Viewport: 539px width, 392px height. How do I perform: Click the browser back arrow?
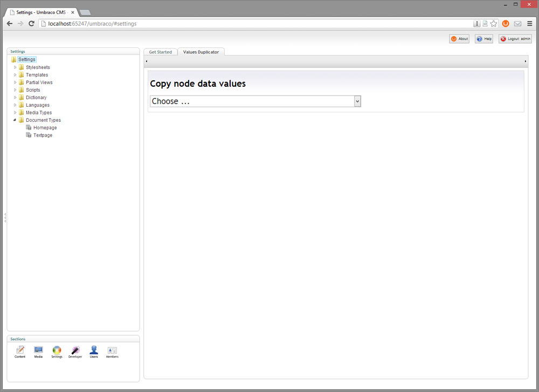click(x=10, y=24)
